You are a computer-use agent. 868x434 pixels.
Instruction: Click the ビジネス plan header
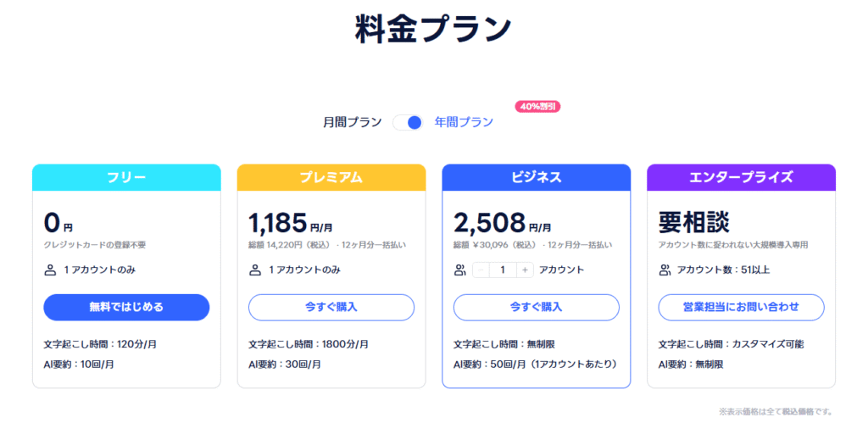537,177
